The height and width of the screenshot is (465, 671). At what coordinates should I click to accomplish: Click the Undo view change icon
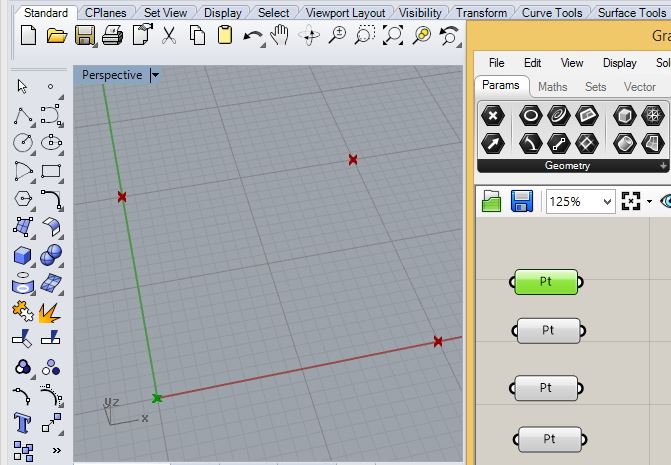point(449,35)
